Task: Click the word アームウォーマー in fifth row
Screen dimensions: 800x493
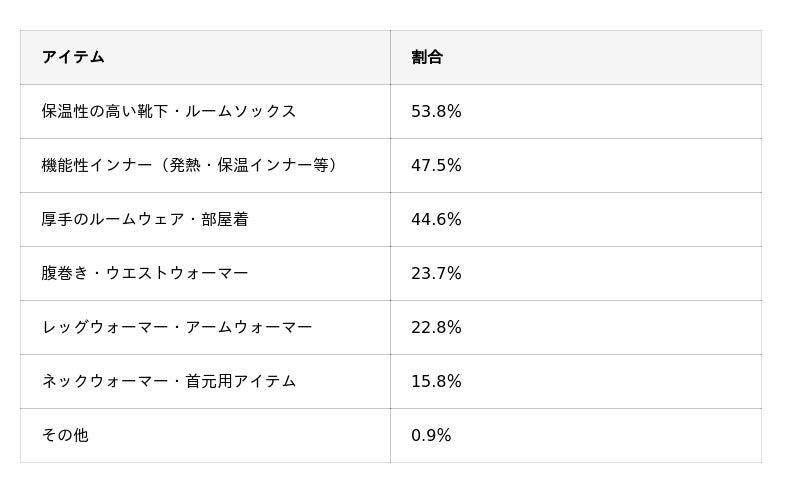Action: point(248,327)
